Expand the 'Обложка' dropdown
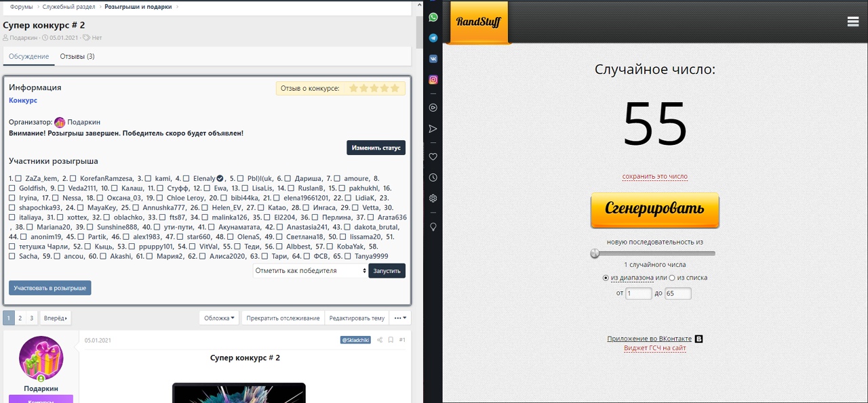This screenshot has height=403, width=868. point(220,318)
